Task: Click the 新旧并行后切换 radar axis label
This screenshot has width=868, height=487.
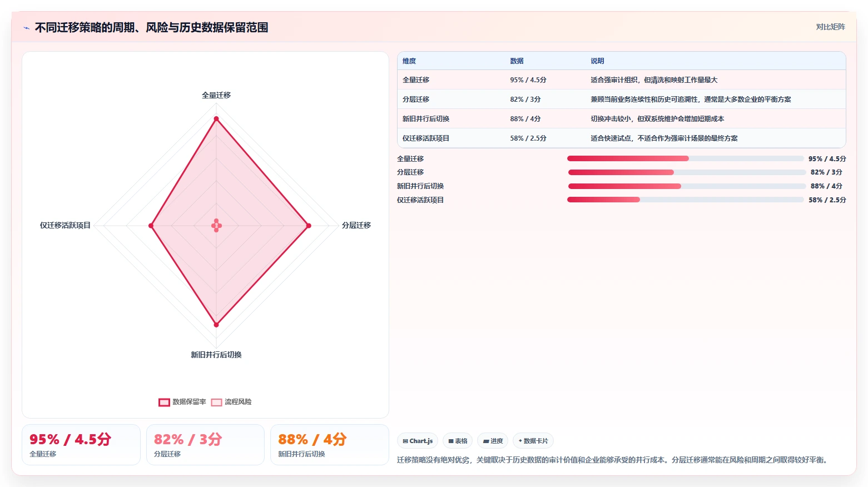Action: point(216,355)
